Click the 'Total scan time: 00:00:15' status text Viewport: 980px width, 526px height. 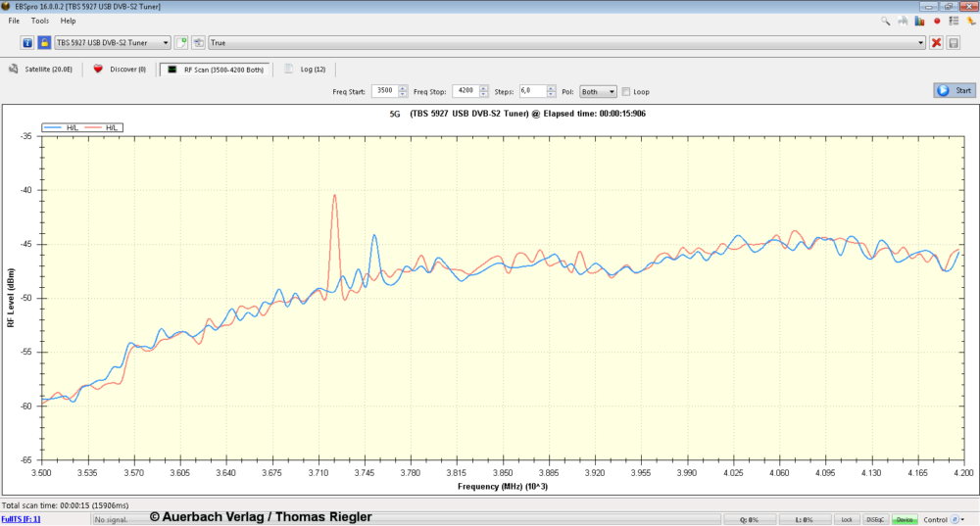pos(65,505)
